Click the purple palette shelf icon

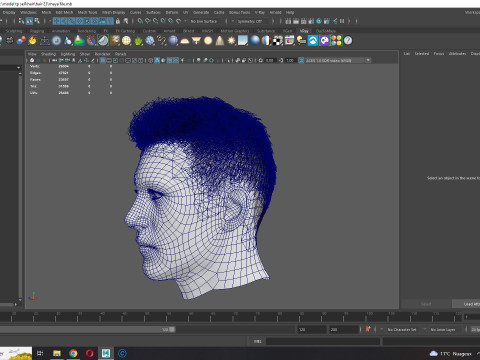point(324,41)
